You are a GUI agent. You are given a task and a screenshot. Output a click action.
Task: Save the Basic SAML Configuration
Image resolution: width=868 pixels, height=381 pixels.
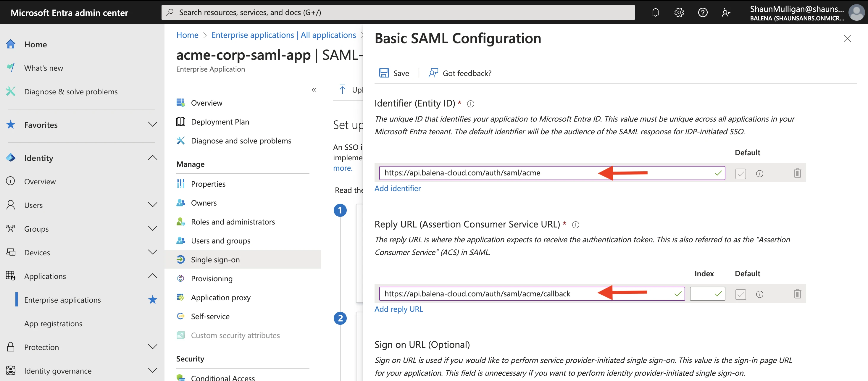(x=394, y=73)
